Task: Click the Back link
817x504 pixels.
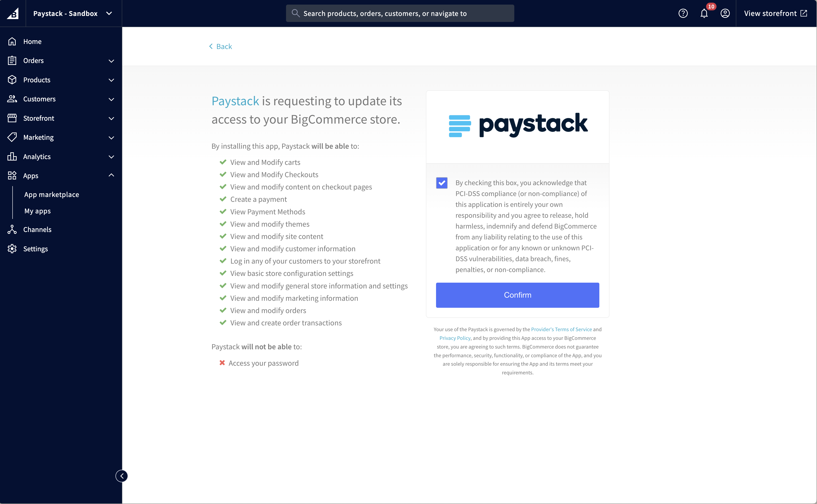Action: coord(220,46)
